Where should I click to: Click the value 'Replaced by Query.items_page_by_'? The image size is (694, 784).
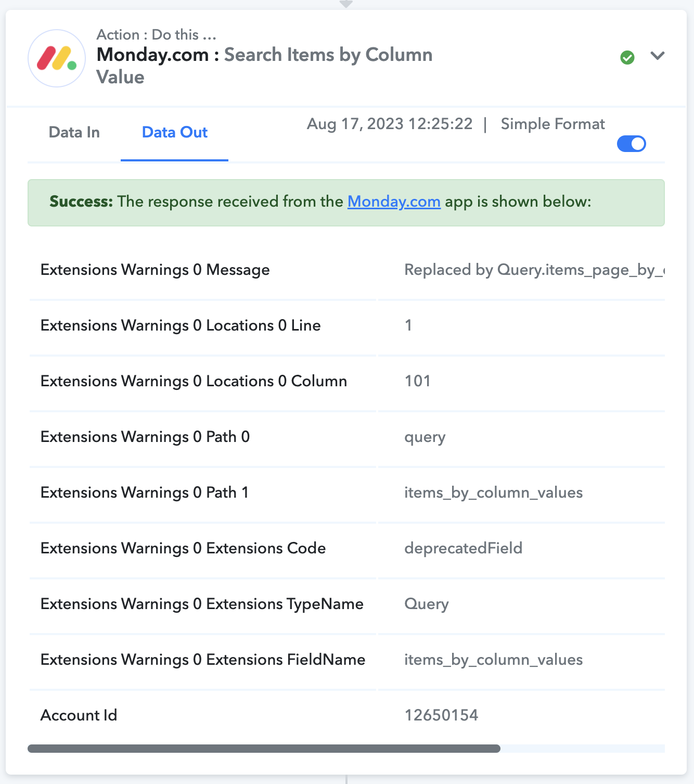(x=534, y=270)
